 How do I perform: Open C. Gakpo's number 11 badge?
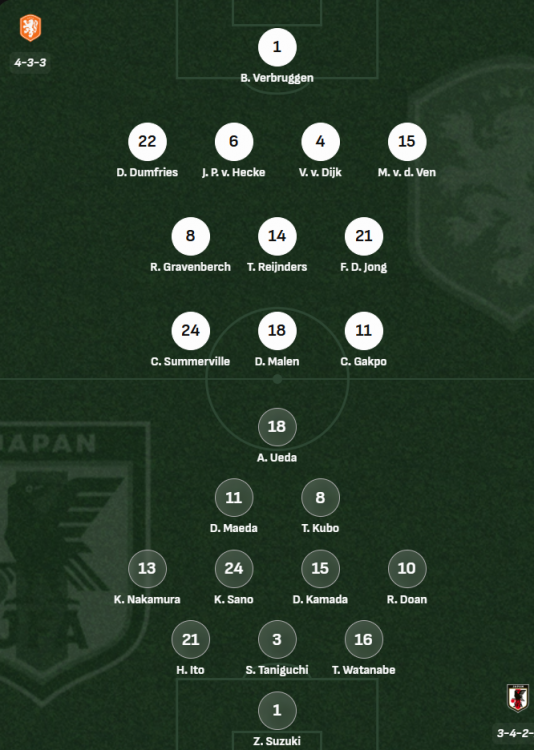(x=364, y=331)
